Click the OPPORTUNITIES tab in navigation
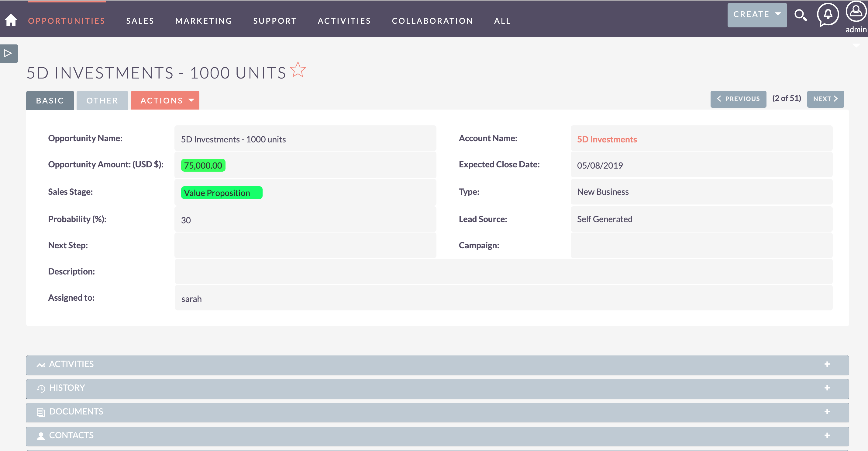 coord(67,21)
